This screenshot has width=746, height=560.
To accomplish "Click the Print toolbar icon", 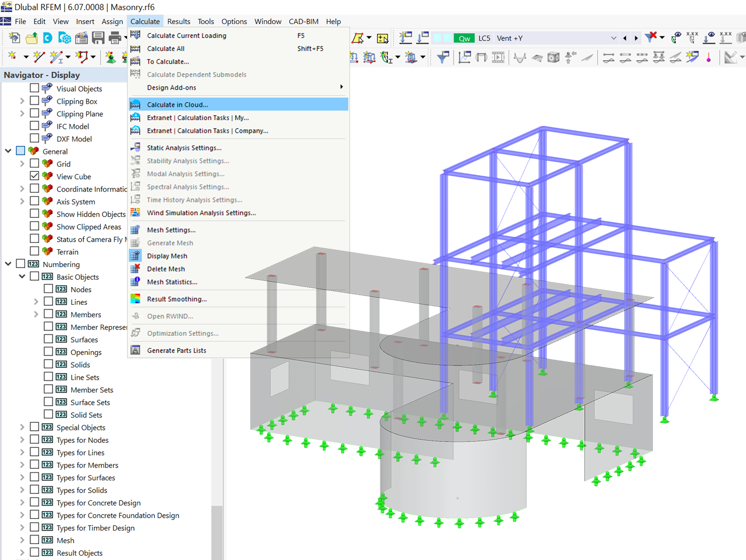I will 115,38.
